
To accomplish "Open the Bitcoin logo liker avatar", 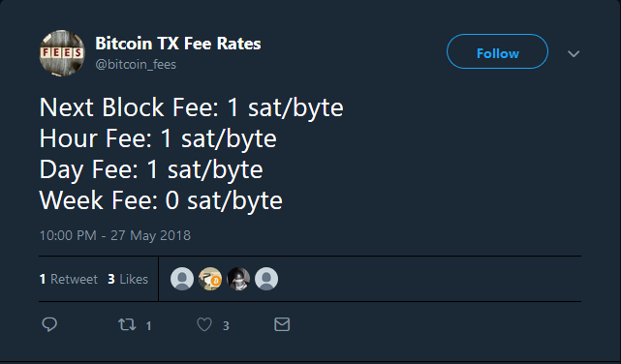I will pos(210,279).
